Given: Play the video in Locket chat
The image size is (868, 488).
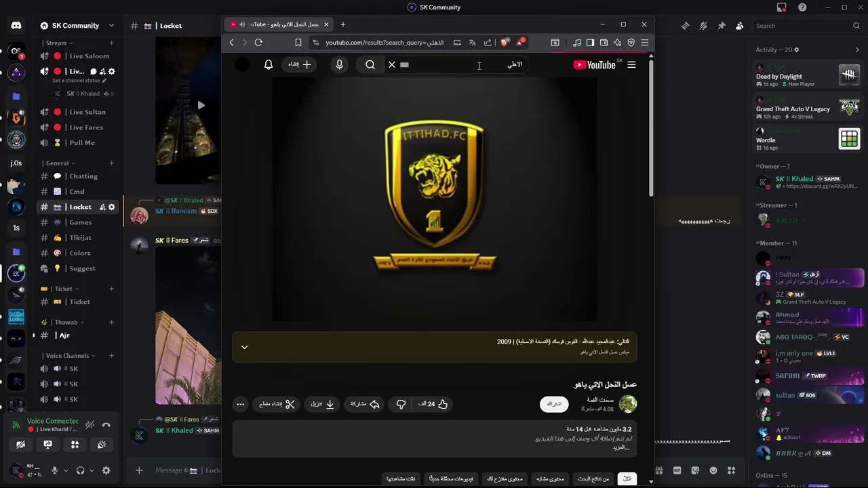Looking at the screenshot, I should [201, 105].
